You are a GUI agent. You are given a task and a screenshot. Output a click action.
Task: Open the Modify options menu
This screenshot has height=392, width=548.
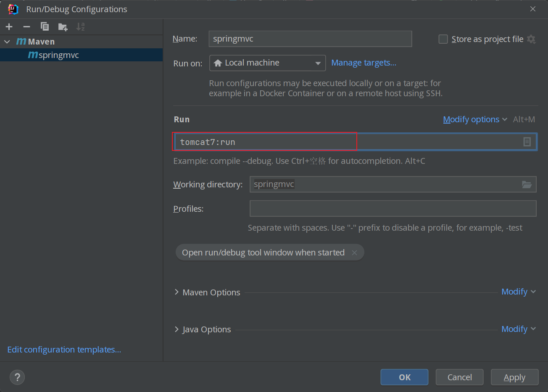[x=475, y=119]
